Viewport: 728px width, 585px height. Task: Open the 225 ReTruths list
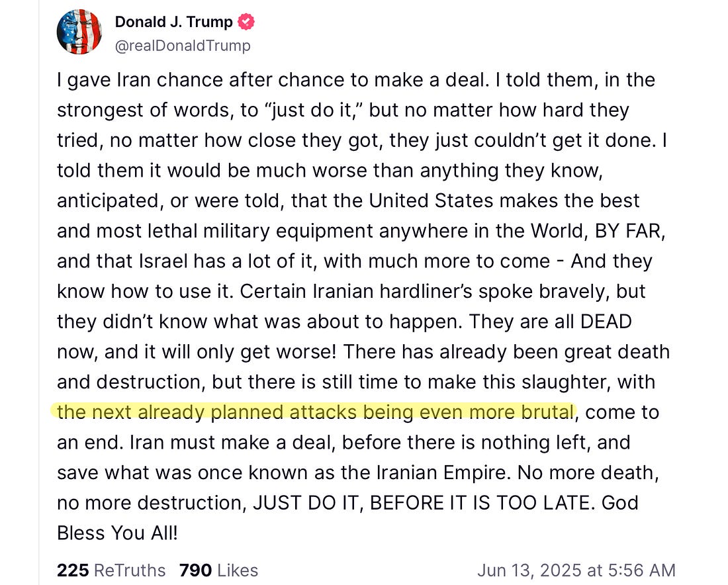click(x=112, y=570)
